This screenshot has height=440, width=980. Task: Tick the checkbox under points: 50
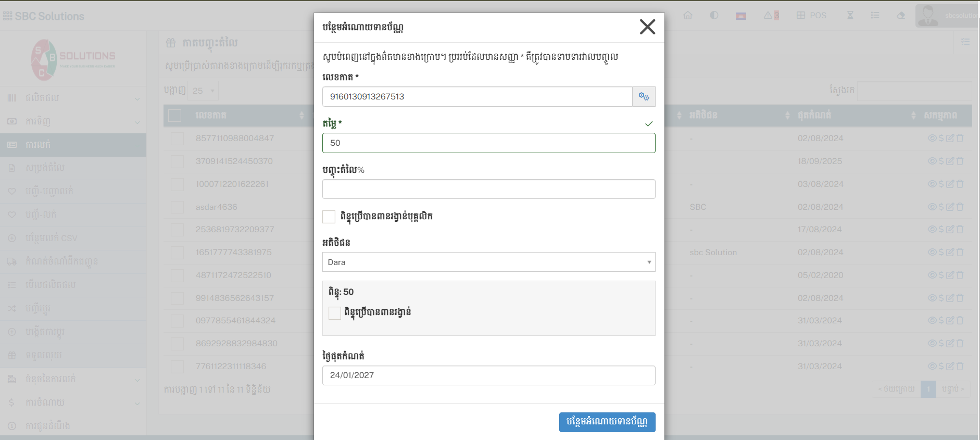click(x=335, y=313)
